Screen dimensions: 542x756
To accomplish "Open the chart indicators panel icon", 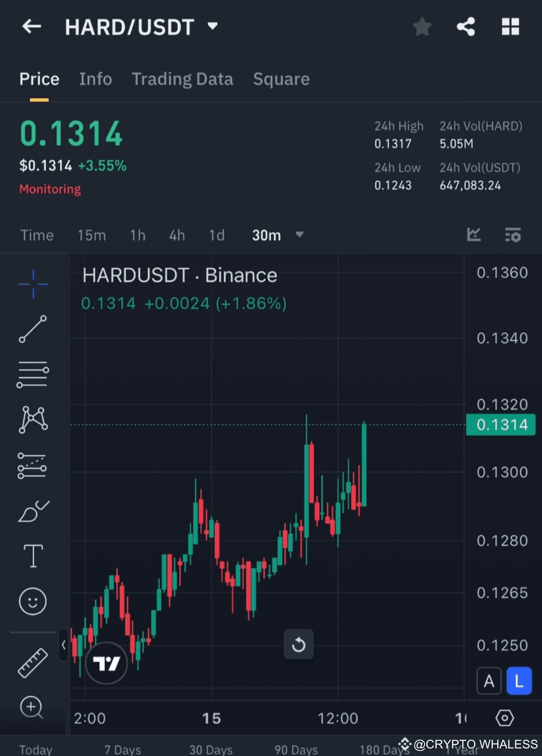I will (x=513, y=235).
